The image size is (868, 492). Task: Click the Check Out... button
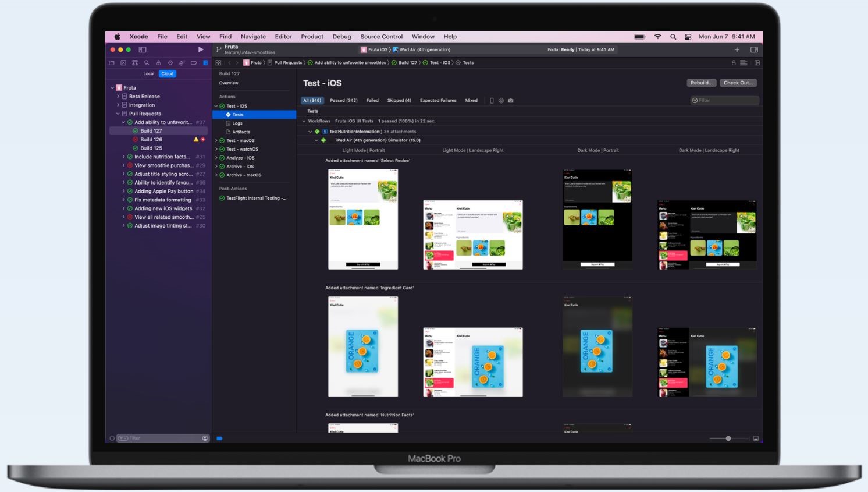738,83
